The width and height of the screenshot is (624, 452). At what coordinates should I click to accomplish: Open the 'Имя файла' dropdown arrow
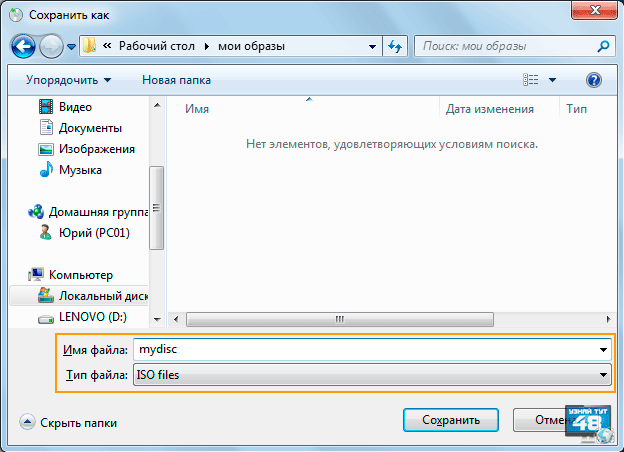coord(603,350)
